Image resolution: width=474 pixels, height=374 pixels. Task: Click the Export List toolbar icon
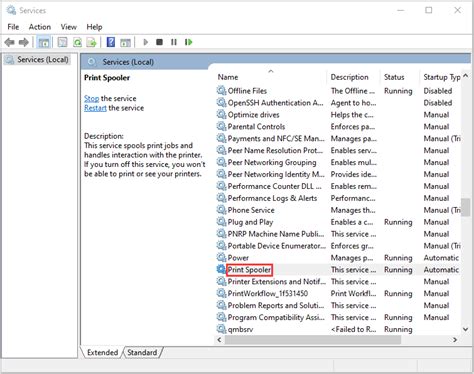pyautogui.click(x=91, y=42)
